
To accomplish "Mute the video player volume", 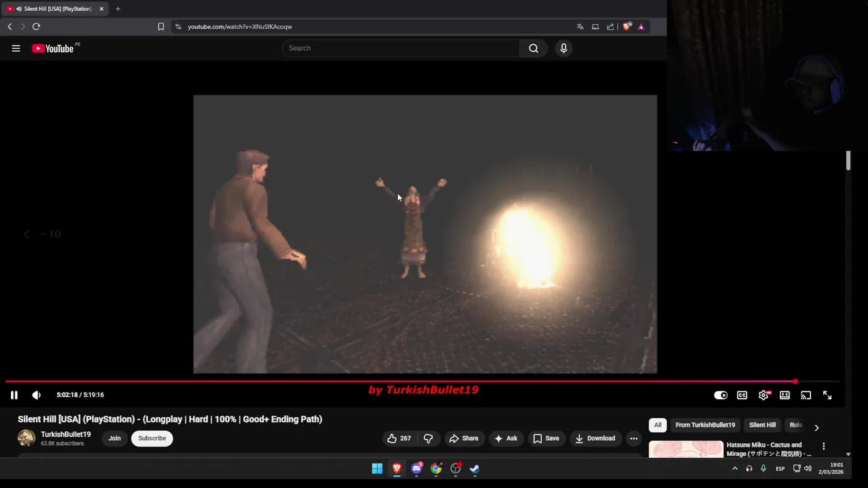I will click(37, 395).
